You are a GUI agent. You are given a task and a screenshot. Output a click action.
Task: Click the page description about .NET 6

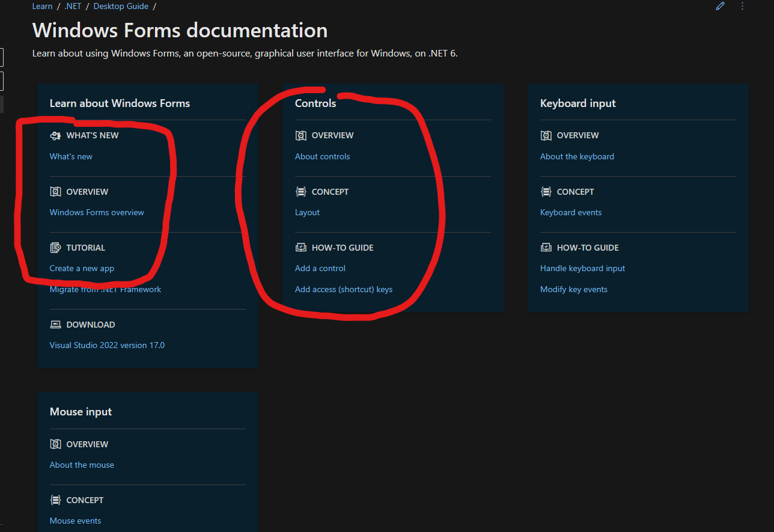(x=245, y=54)
